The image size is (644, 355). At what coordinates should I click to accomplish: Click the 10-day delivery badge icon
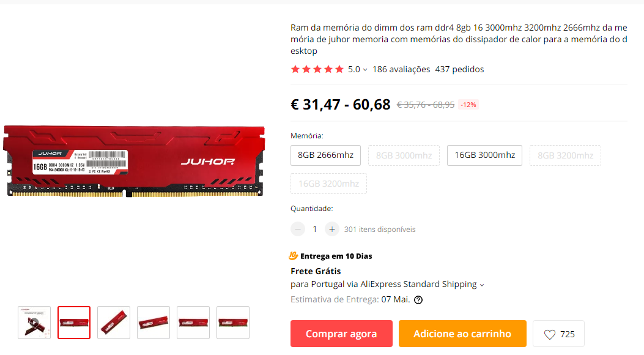[x=293, y=256]
